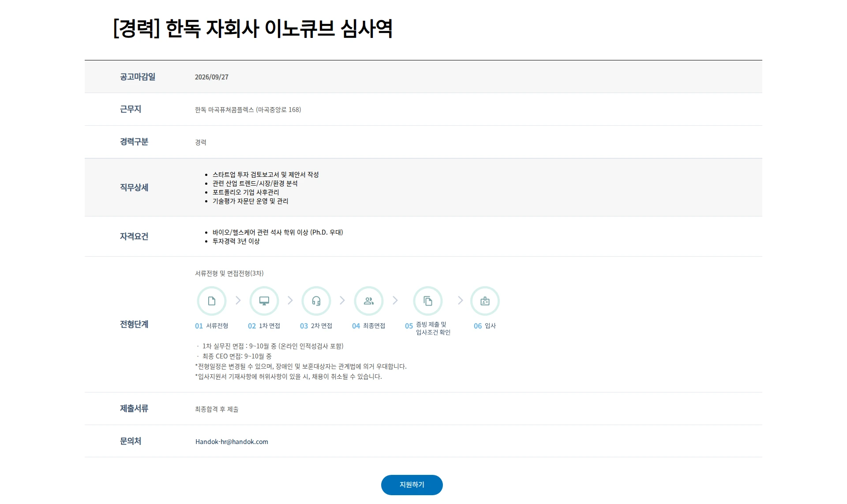
Task: Click the document icon for step 01 서류전형
Action: click(212, 301)
